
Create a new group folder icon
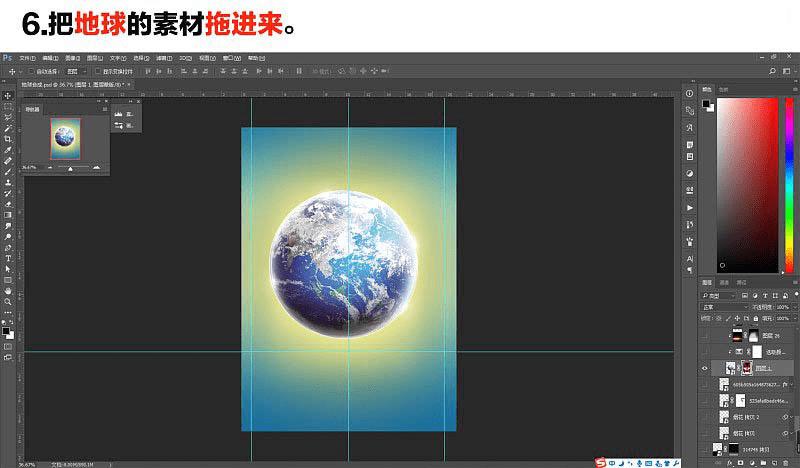[x=763, y=463]
